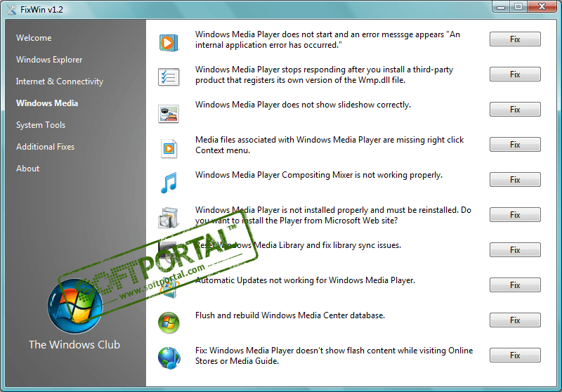This screenshot has width=562, height=392.
Task: Open Additional Fixes section
Action: point(45,147)
